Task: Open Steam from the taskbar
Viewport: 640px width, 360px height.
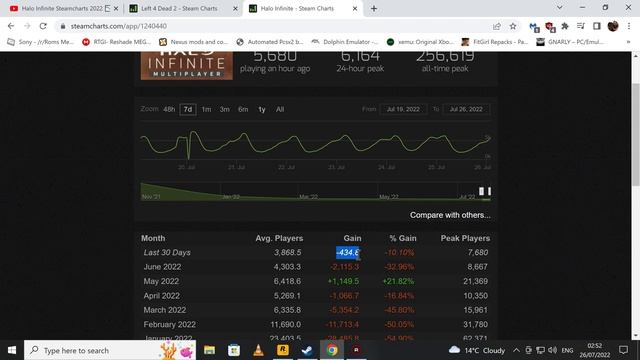Action: pyautogui.click(x=307, y=350)
